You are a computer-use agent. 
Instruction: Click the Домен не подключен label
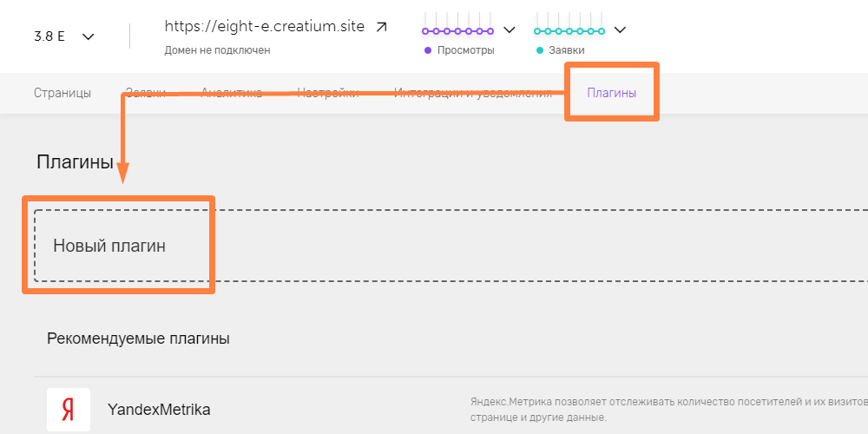point(218,50)
